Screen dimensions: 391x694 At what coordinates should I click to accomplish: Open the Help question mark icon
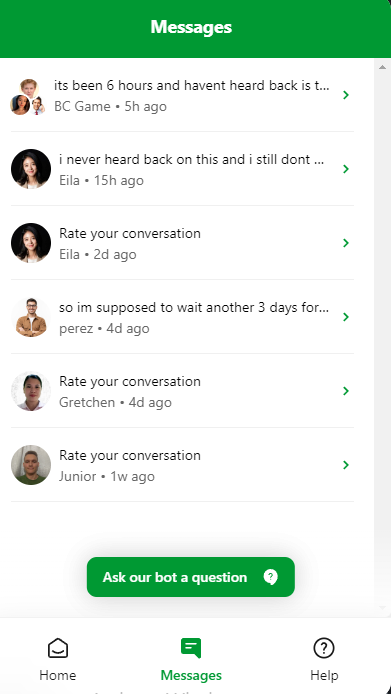point(324,648)
